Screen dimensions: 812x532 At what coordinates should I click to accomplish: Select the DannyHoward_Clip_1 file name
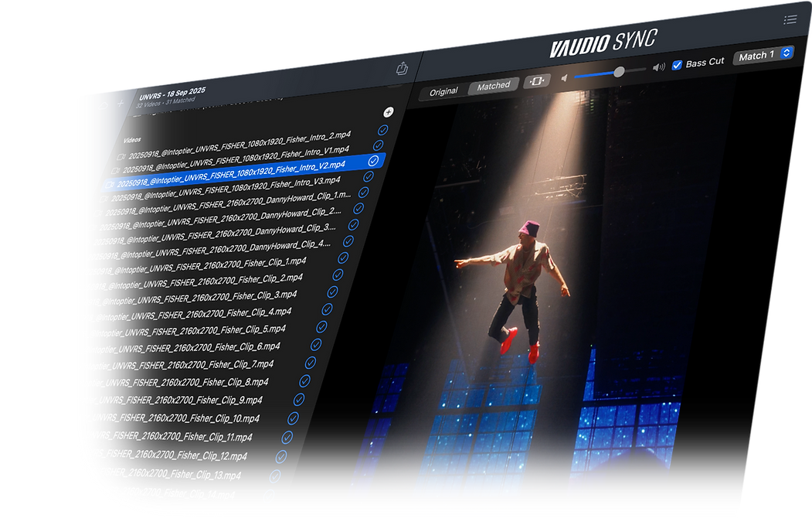point(229,204)
